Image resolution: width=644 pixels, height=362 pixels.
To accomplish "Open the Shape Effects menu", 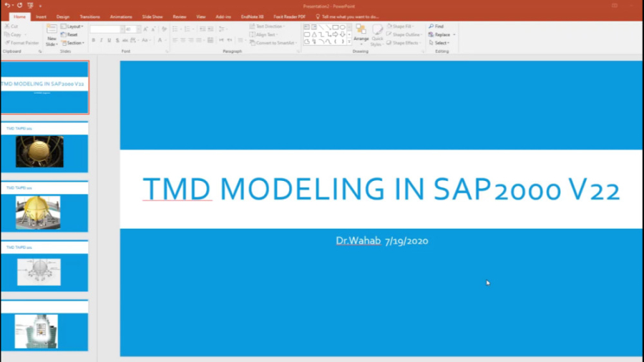I will point(404,43).
